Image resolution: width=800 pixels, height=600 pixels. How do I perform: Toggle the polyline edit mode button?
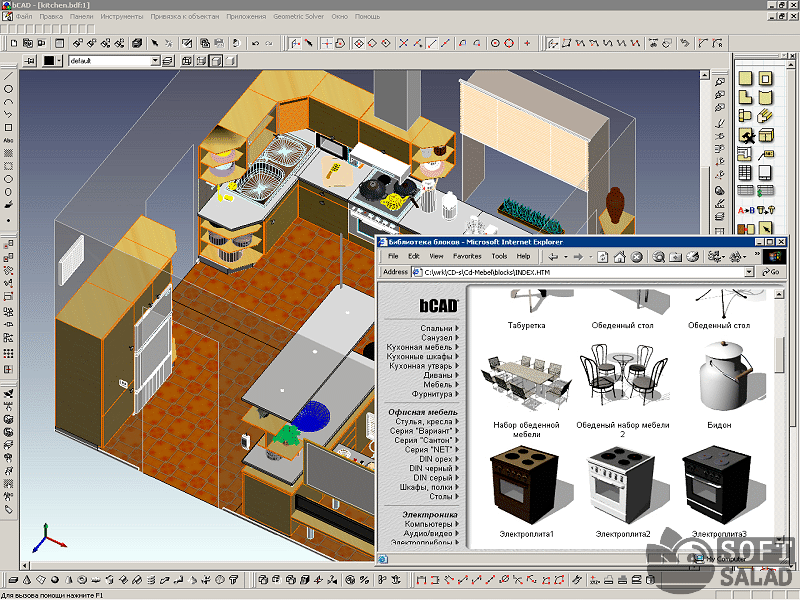pos(553,43)
